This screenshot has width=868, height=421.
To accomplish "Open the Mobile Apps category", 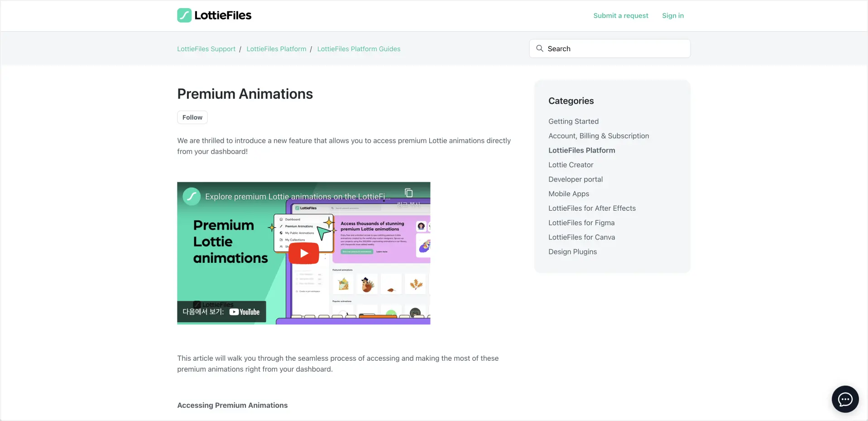I will [569, 194].
